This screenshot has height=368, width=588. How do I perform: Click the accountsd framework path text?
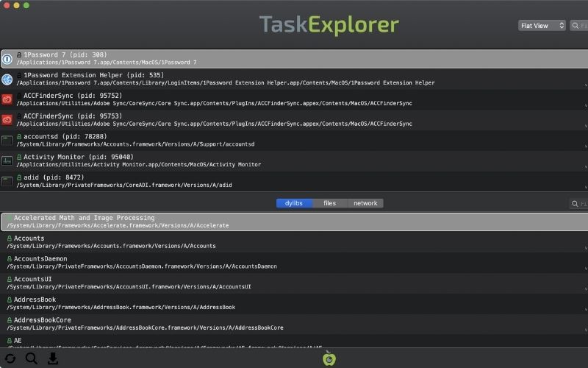click(x=135, y=144)
